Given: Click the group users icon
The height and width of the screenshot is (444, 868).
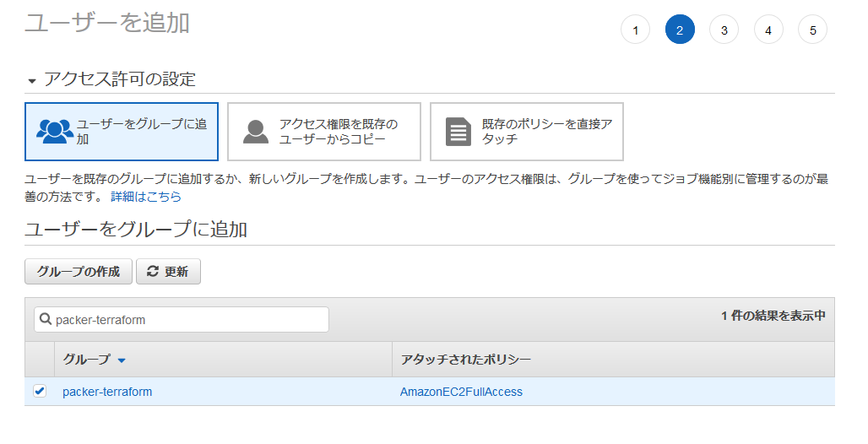Looking at the screenshot, I should point(55,132).
